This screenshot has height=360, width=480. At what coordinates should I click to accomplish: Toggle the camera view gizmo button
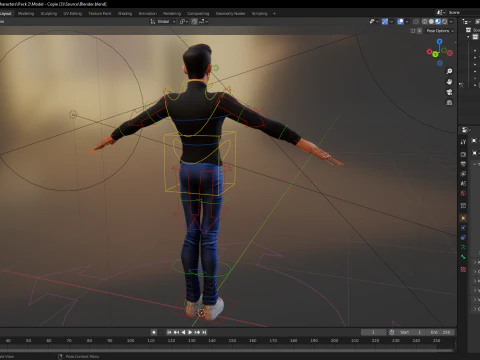click(x=449, y=92)
